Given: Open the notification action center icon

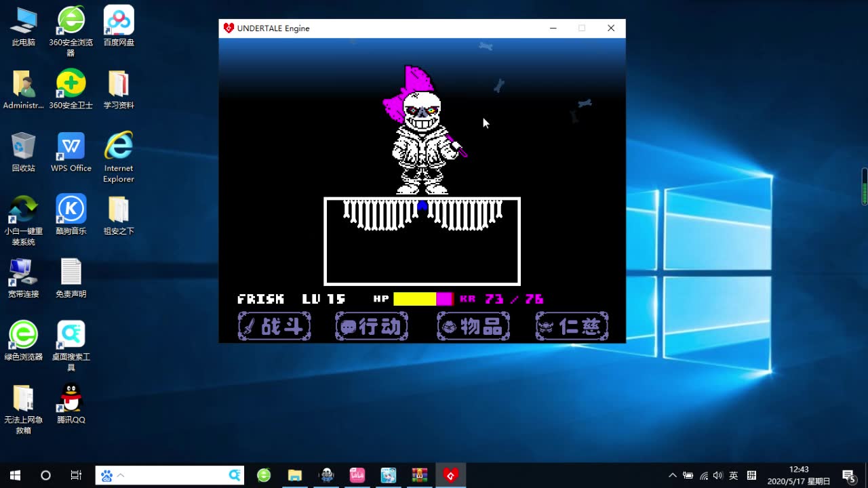Looking at the screenshot, I should 848,476.
